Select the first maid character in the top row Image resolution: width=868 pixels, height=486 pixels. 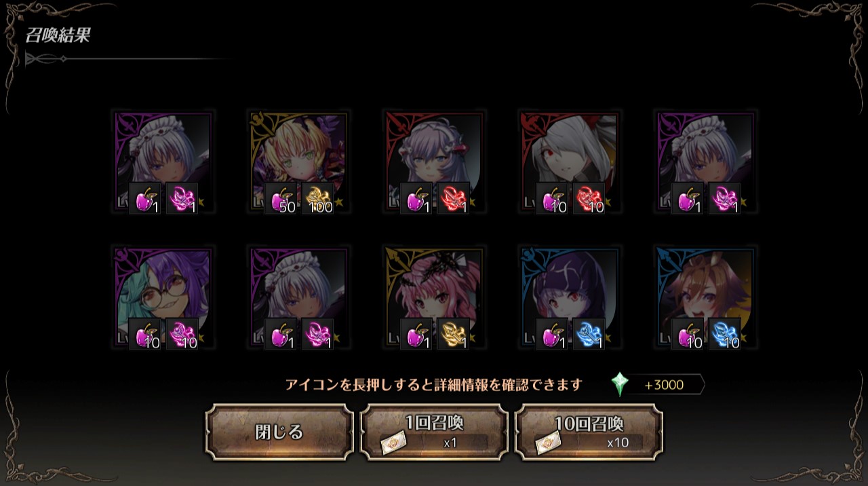click(163, 163)
